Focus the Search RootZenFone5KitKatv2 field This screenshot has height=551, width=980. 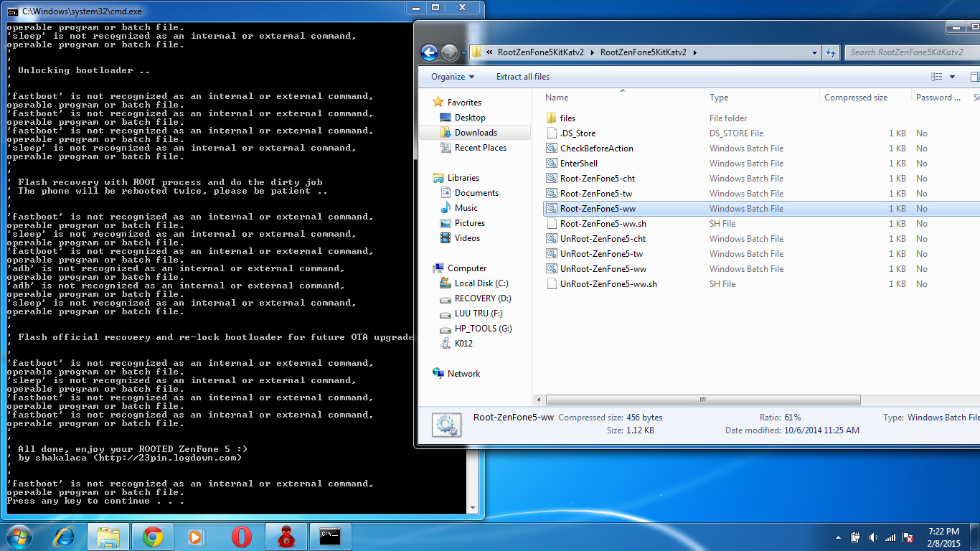pos(911,52)
